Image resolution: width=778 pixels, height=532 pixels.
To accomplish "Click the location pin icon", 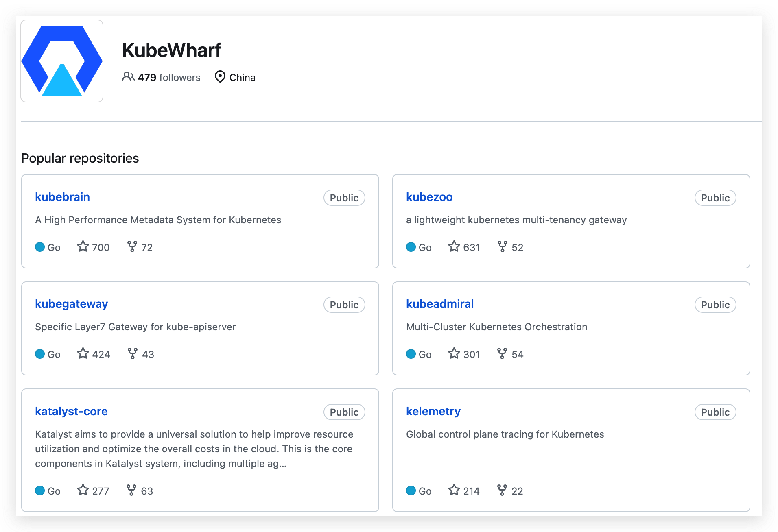I will [220, 76].
